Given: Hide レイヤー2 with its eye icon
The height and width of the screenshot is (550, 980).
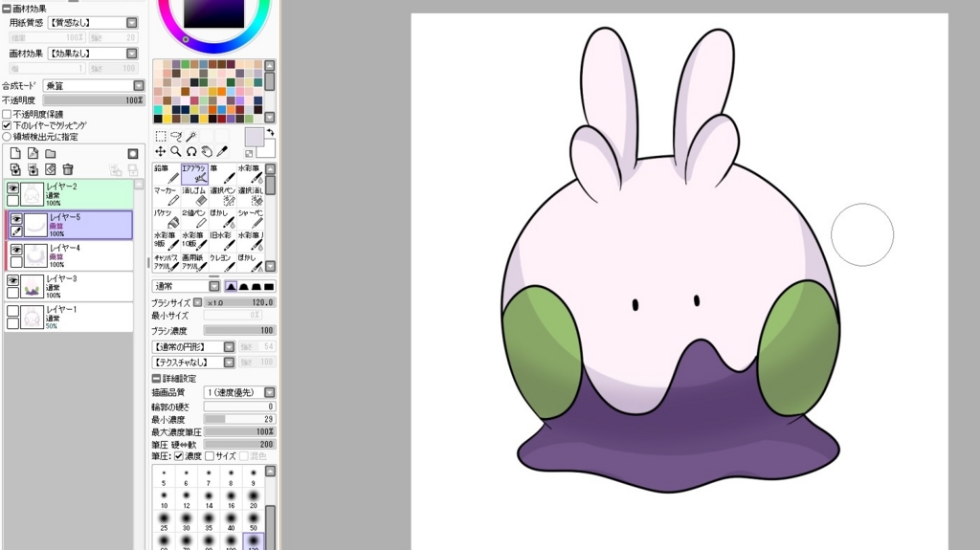Looking at the screenshot, I should point(13,188).
